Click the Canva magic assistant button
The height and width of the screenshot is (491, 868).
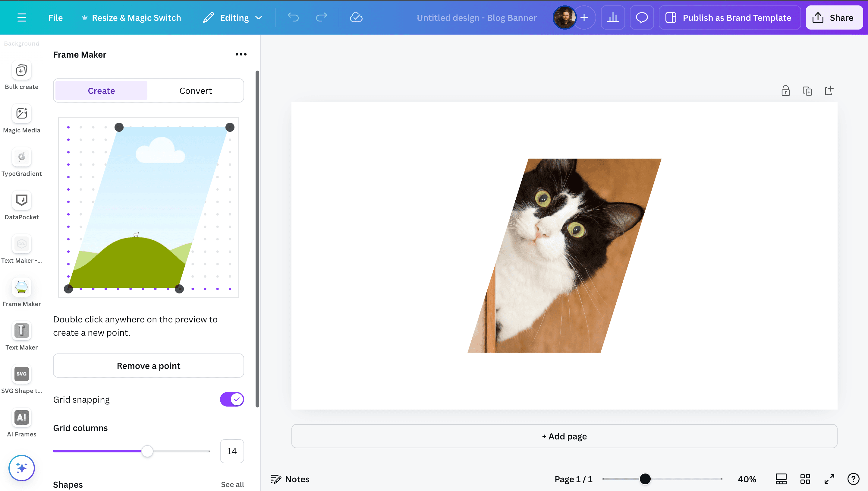[x=22, y=468]
